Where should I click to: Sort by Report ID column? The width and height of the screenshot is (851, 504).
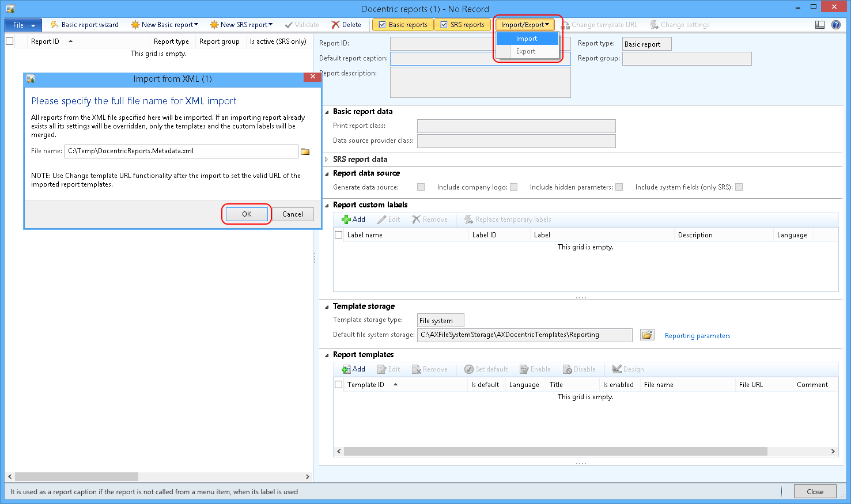45,41
